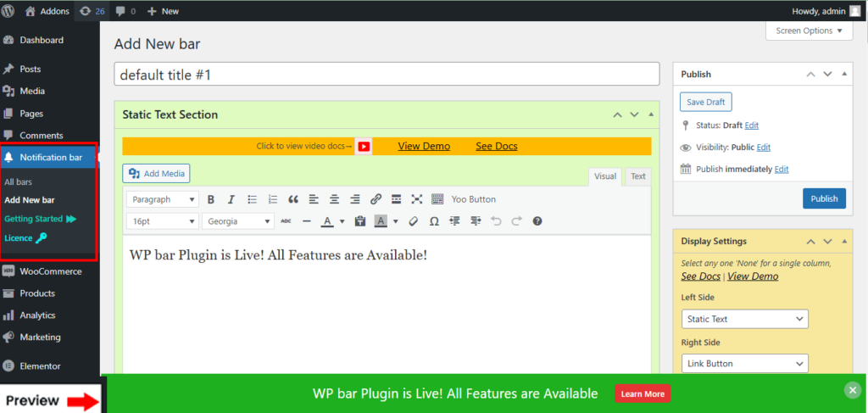868x413 pixels.
Task: Insert a horizontal line
Action: click(x=307, y=220)
